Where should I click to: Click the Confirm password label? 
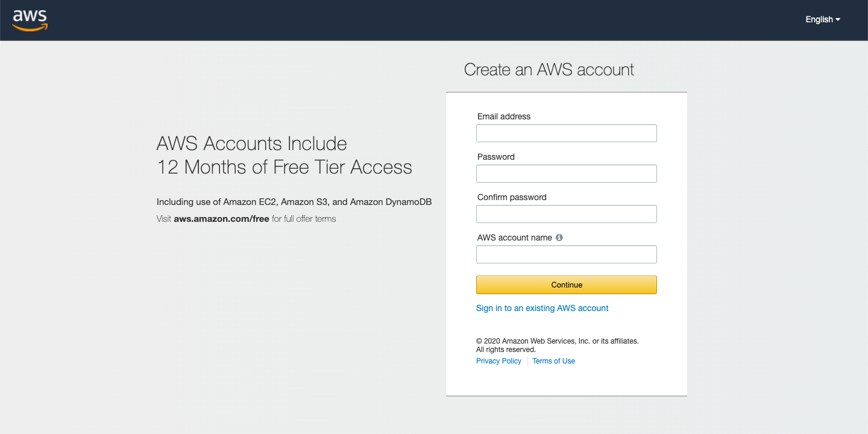[512, 197]
